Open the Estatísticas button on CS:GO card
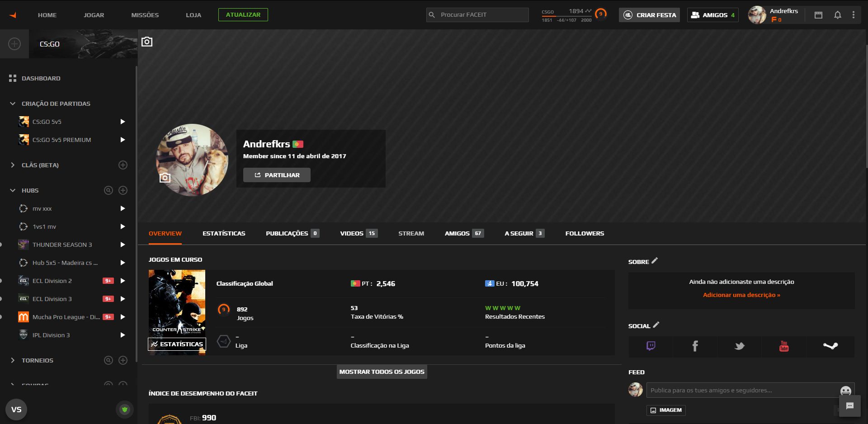The width and height of the screenshot is (868, 424). coord(177,344)
